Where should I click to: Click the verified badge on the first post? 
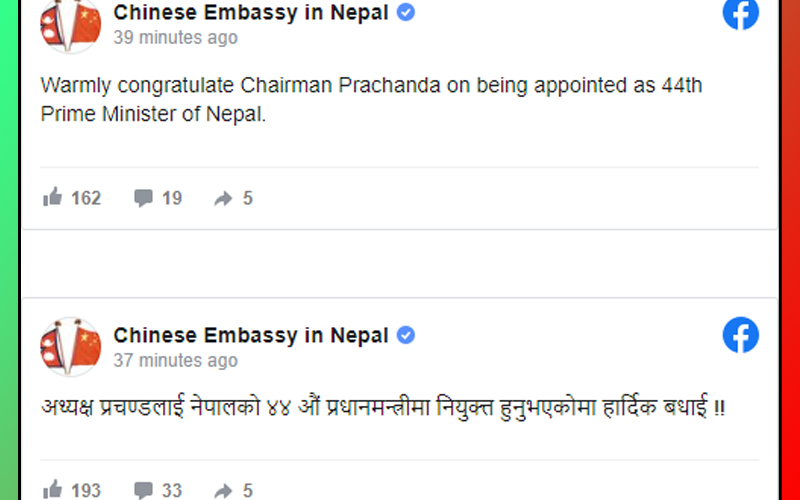tap(406, 13)
